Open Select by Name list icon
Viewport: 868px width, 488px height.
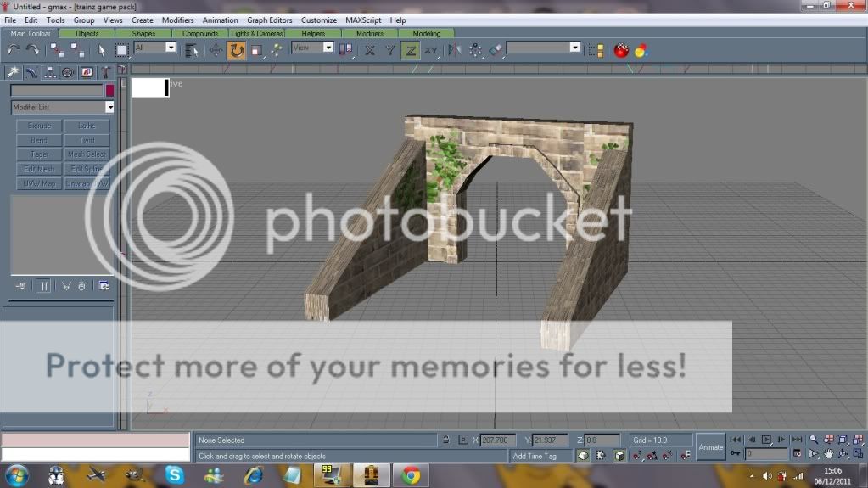tap(192, 51)
